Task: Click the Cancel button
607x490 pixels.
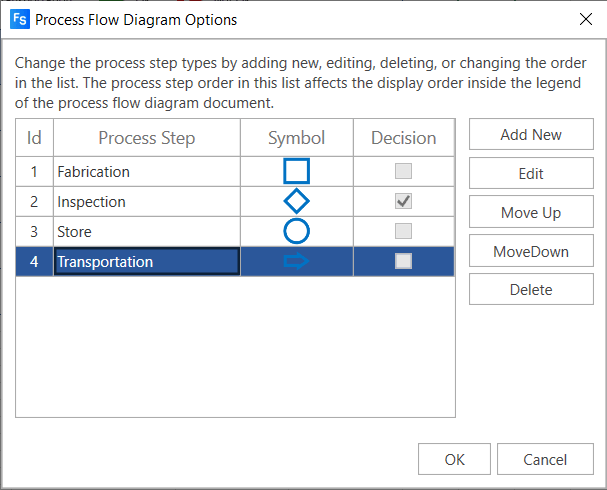Action: [x=545, y=460]
